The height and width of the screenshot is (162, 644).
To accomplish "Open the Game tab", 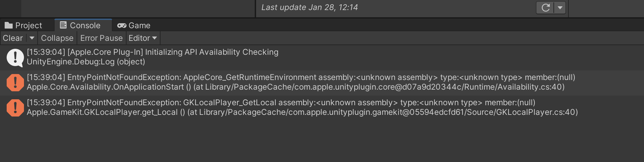I will pos(134,25).
